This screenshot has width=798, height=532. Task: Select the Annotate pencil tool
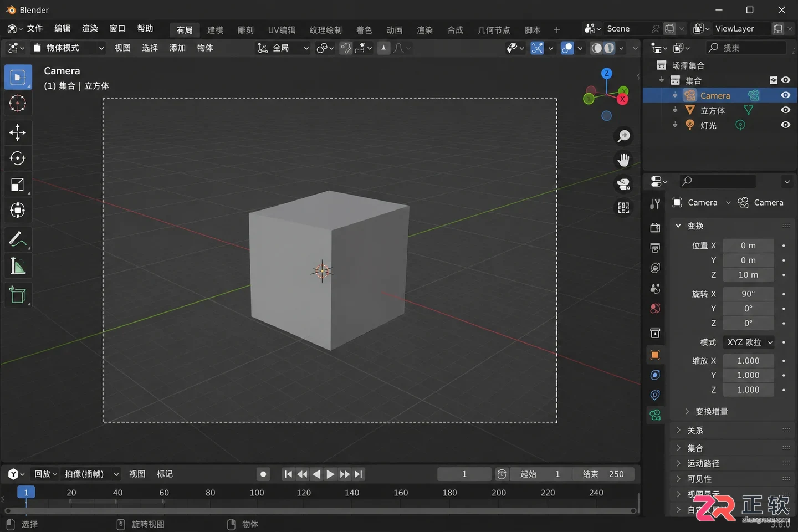(18, 239)
